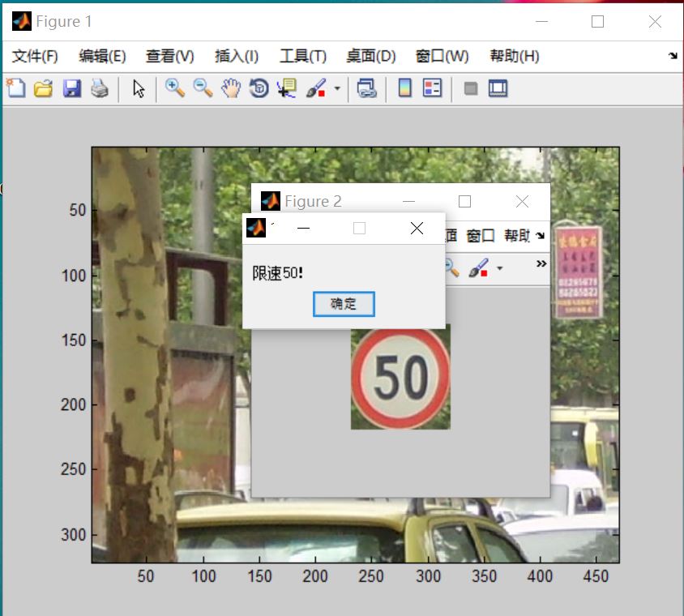Click the dock arrow at Figure 1 menu bar
Screen dimensions: 684x616
[x=673, y=55]
